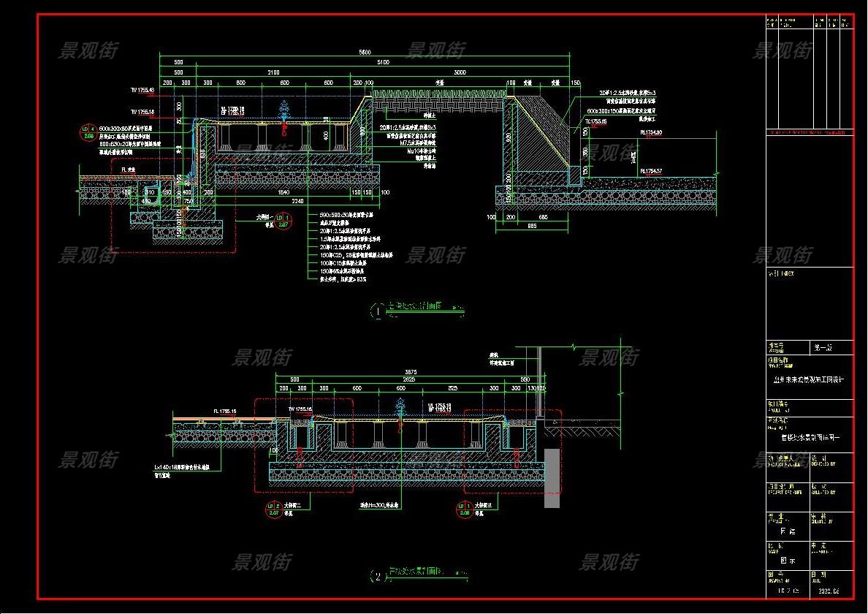Select the INDEX heading in title block
The width and height of the screenshot is (868, 614).
(x=781, y=273)
